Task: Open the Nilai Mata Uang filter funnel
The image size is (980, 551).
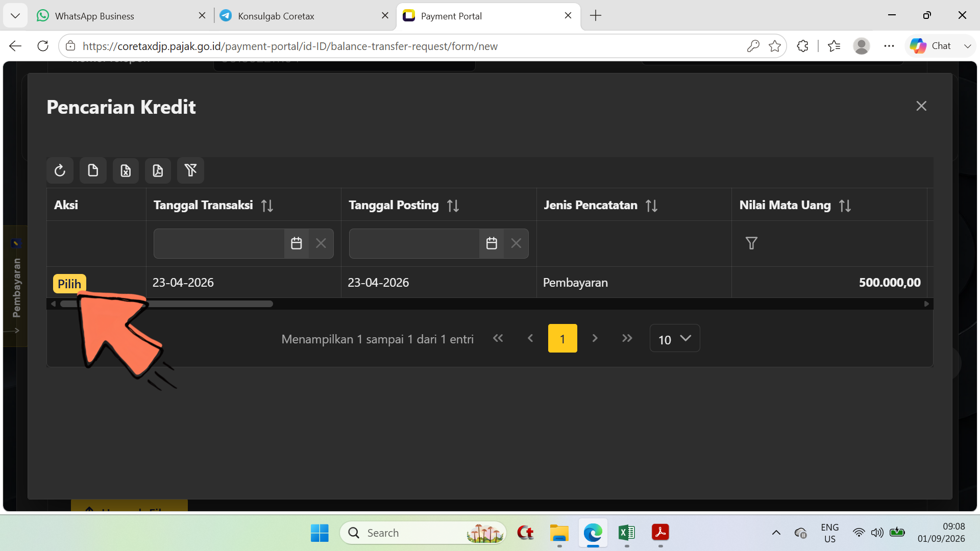Action: click(x=751, y=243)
